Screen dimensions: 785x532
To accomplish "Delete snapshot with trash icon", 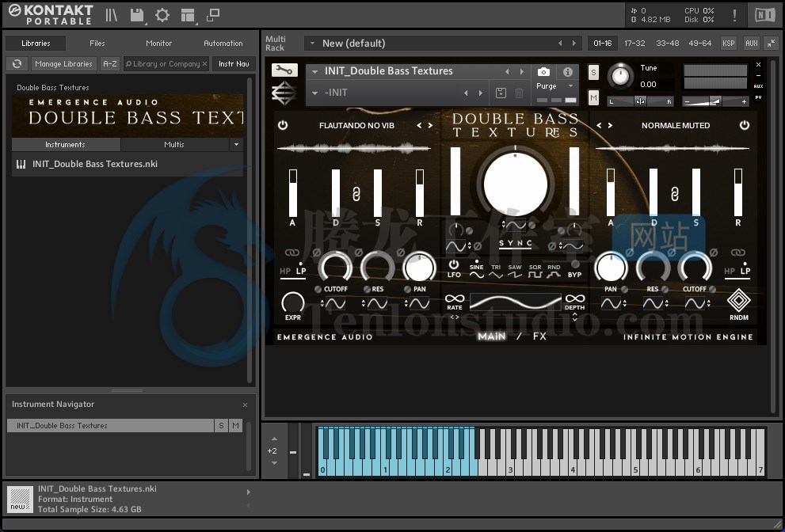I will coord(519,93).
